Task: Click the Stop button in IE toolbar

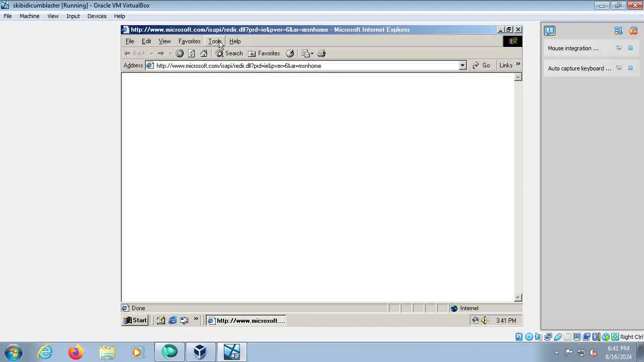Action: pyautogui.click(x=180, y=53)
